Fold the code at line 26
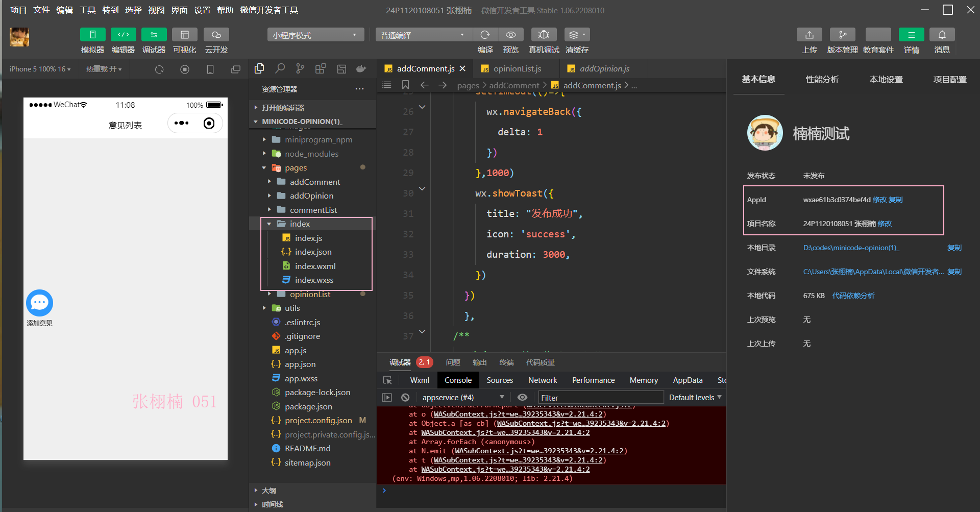Viewport: 980px width, 512px height. click(422, 107)
